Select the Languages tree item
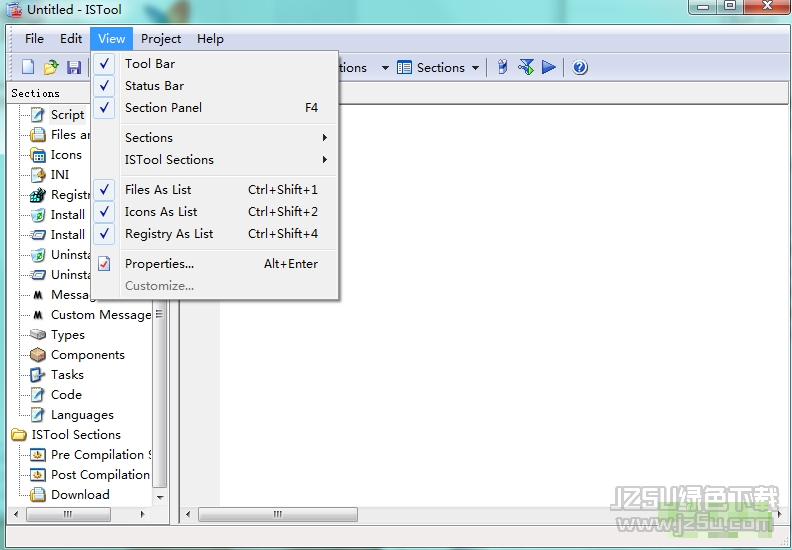Viewport: 792px width, 550px height. 82,415
